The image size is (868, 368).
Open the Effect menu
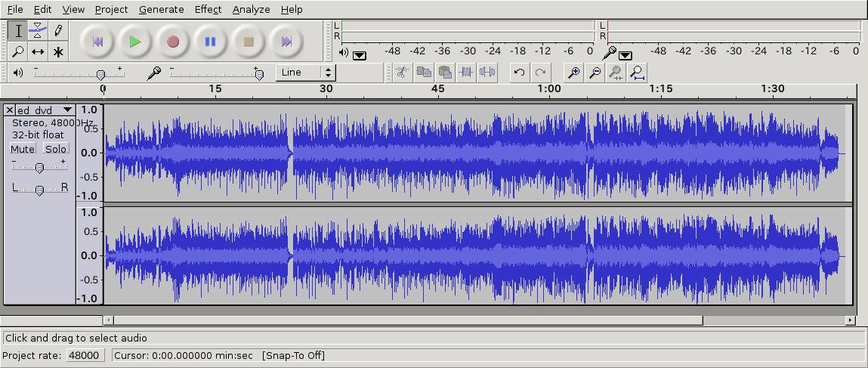coord(208,9)
